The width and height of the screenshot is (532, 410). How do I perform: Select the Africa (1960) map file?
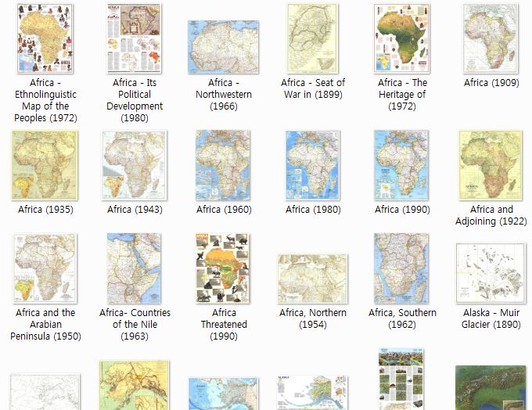point(223,164)
